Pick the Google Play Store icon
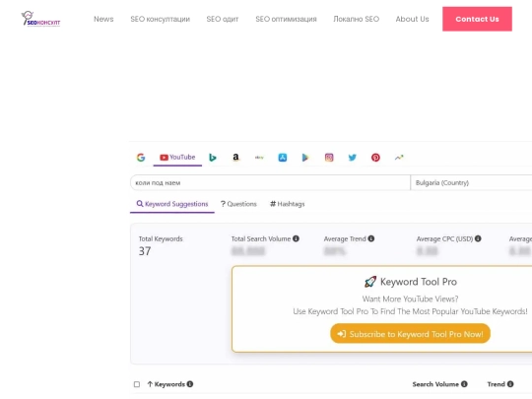Viewport: 532px width, 399px height. tap(305, 158)
